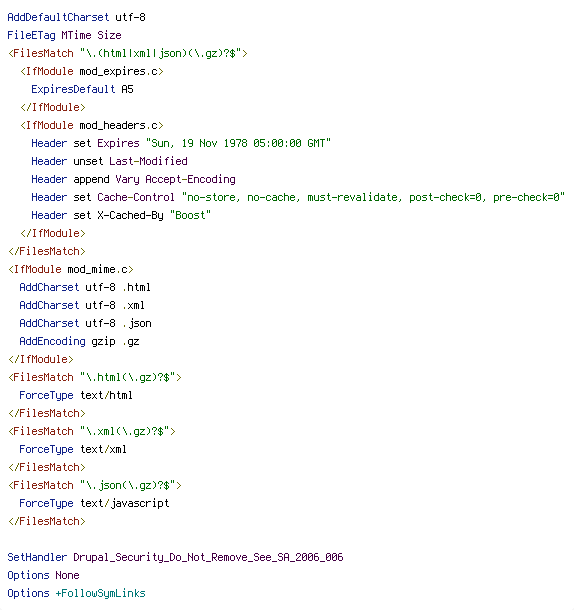The image size is (574, 610).
Task: Select the FileETag keyword
Action: coord(31,35)
